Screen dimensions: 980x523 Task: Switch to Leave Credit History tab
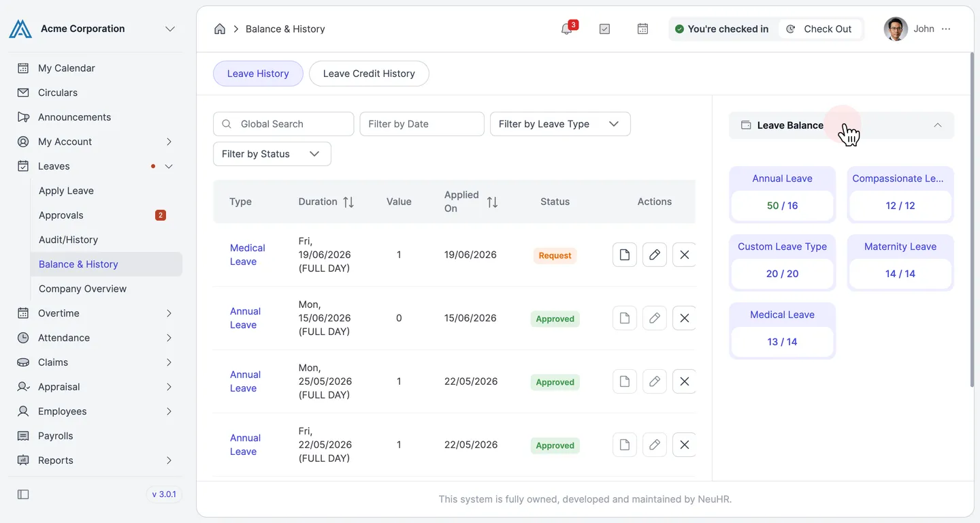click(369, 74)
